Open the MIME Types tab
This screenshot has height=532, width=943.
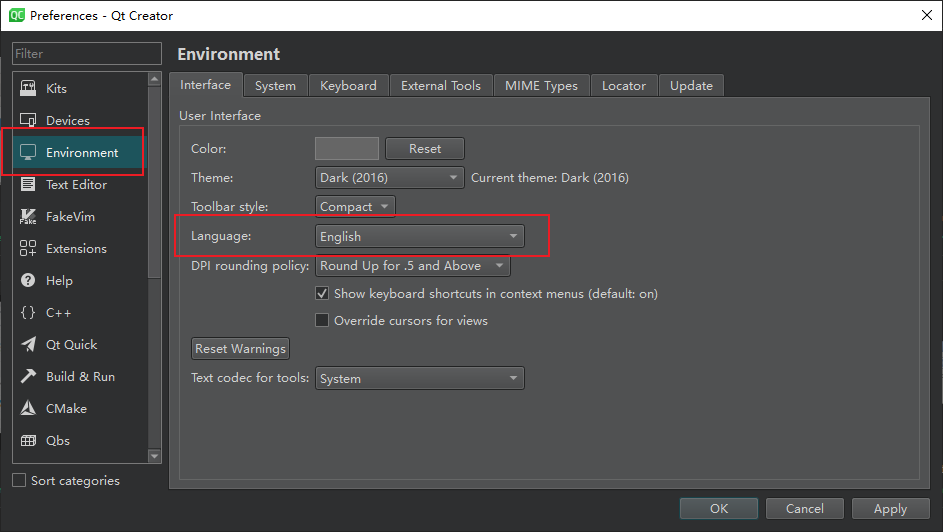(541, 86)
